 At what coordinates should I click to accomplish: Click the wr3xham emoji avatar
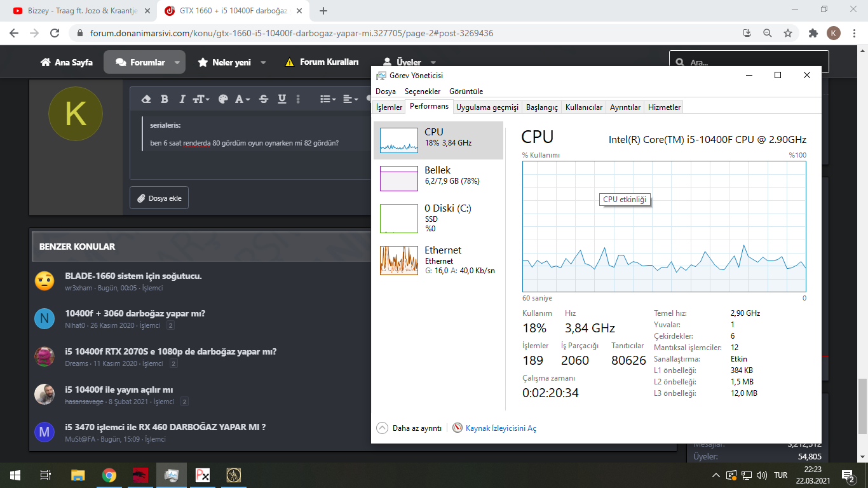[44, 281]
